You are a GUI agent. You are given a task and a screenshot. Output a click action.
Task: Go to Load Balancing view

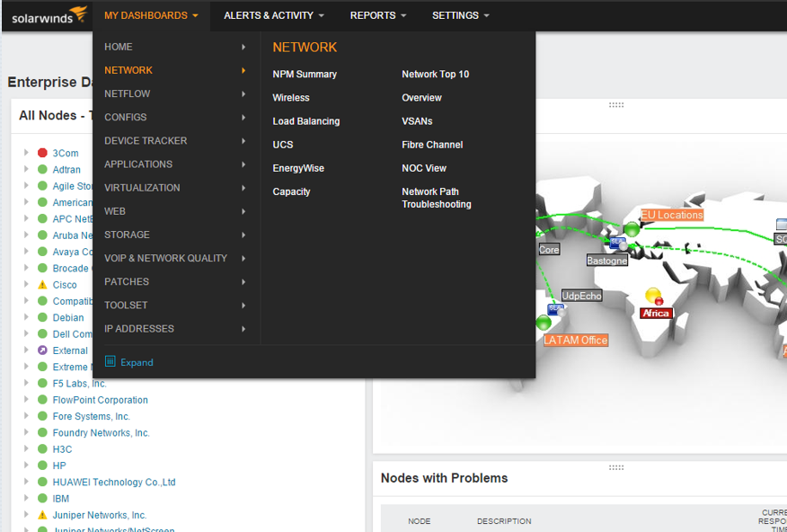click(306, 121)
